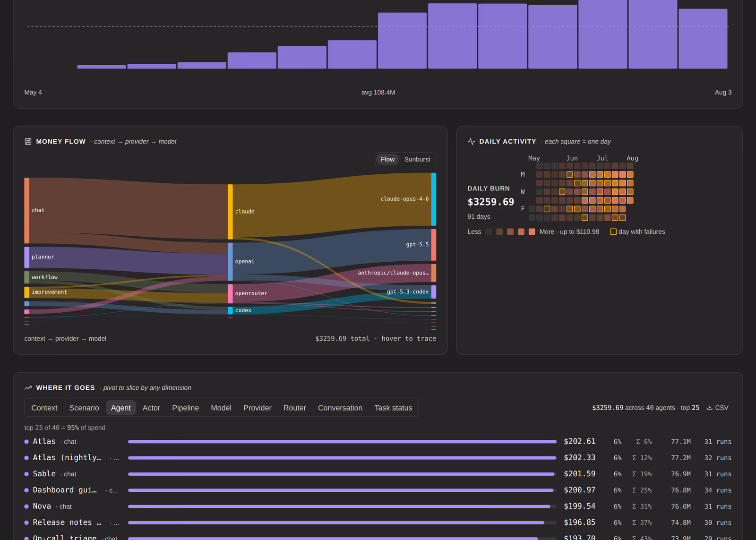Click the $200.97 spend value
The width and height of the screenshot is (756, 540).
pos(580,490)
